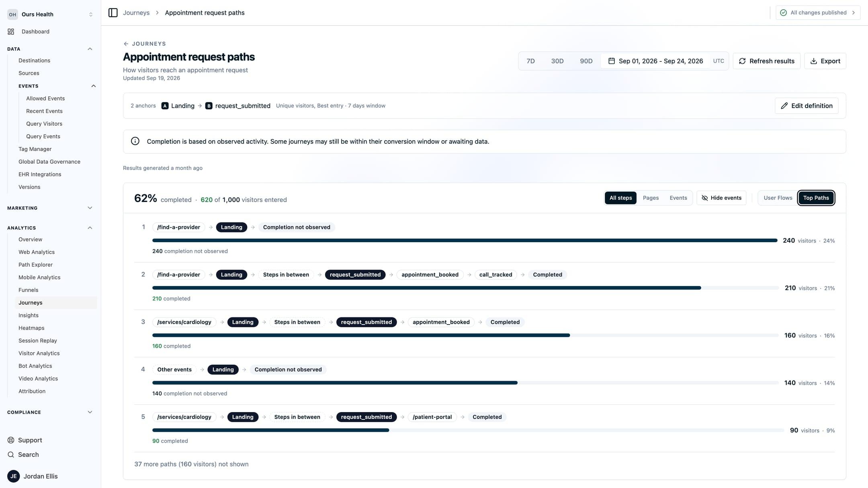Open the Journeys breadcrumb link
Screen dimensions: 868x488
tap(136, 13)
